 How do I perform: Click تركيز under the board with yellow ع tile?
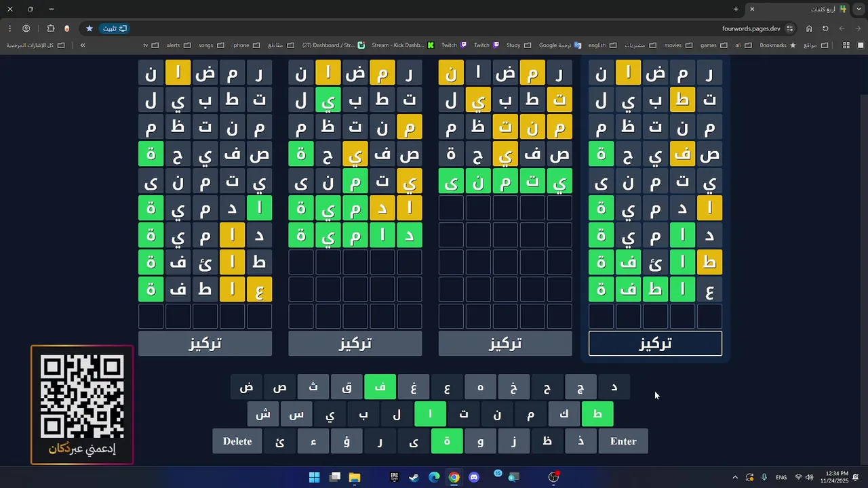coord(205,344)
